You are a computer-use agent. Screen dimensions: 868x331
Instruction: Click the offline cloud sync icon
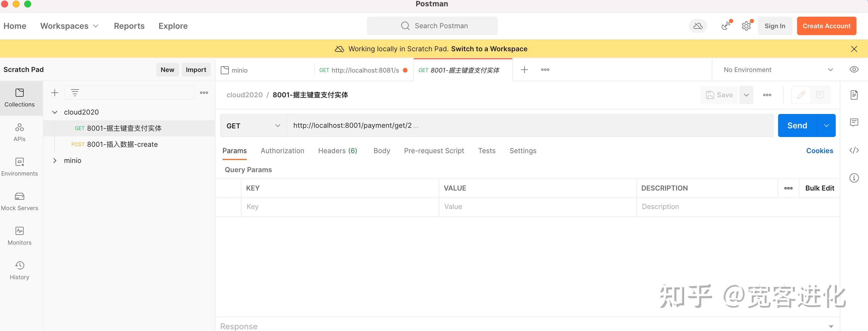[698, 26]
